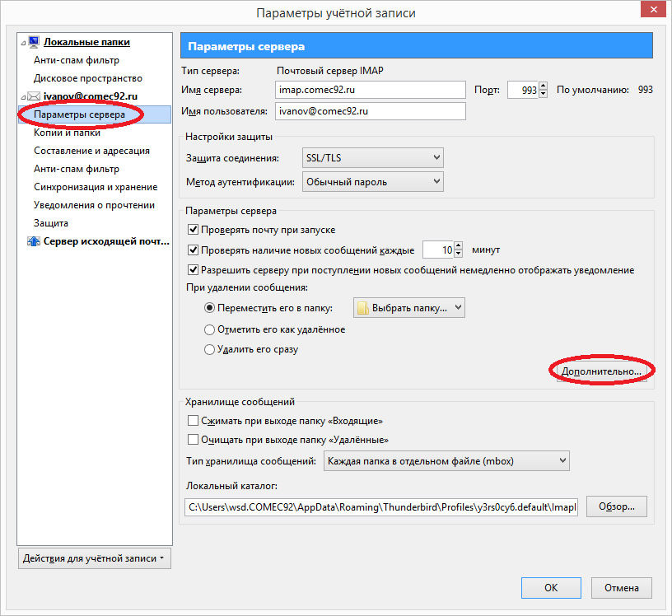Click the outgoing mail server icon

click(x=34, y=241)
